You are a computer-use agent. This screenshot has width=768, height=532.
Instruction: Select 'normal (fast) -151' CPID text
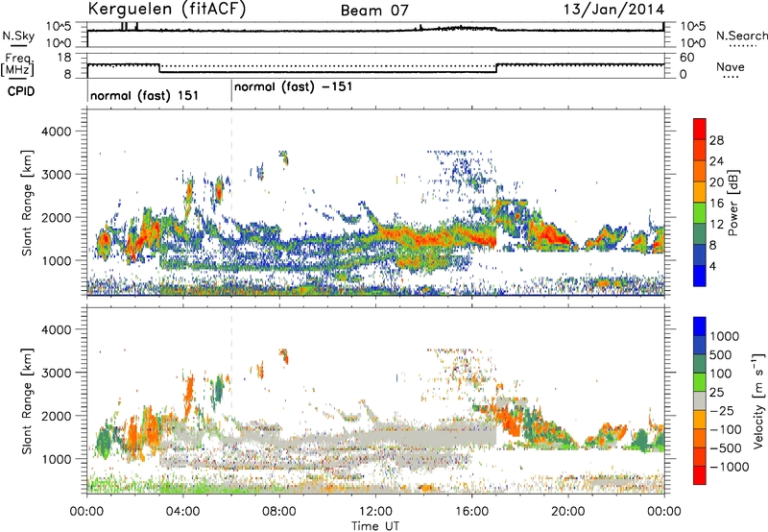click(x=294, y=87)
